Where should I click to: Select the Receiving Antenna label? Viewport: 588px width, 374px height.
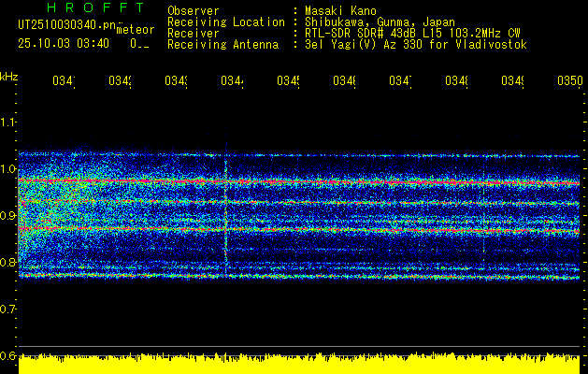[x=222, y=44]
